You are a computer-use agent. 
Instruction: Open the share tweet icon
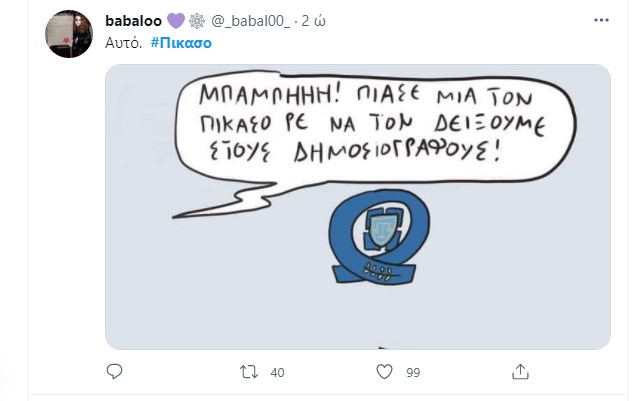520,371
